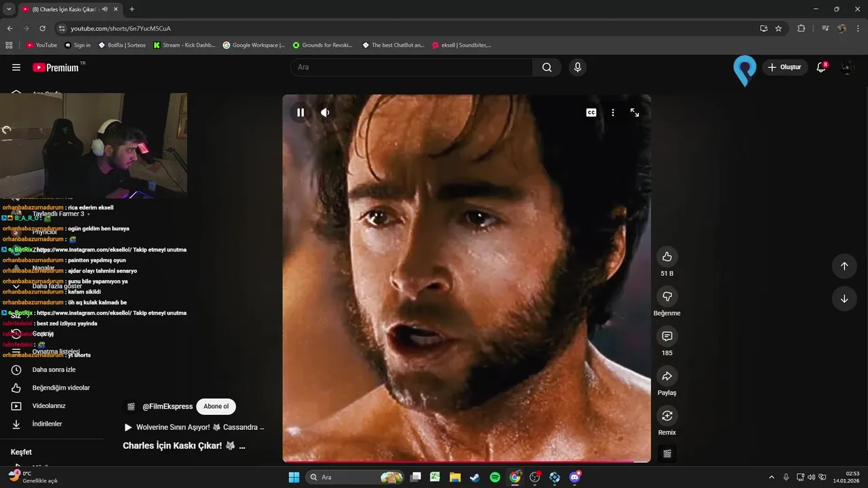The image size is (868, 488).
Task: Open the YouTube bookmark
Action: [x=41, y=45]
